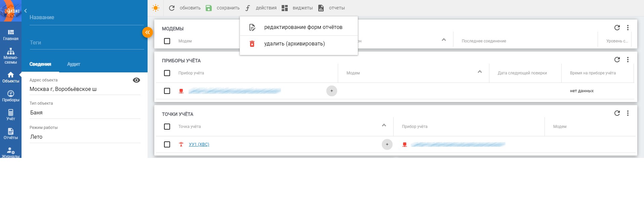Open the отчеты toolbar menu
This screenshot has height=202, width=644.
pyautogui.click(x=331, y=8)
